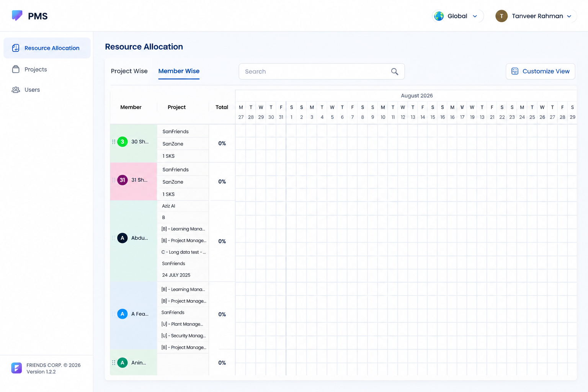Click the A Fea... blue avatar
The width and height of the screenshot is (588, 392).
point(122,314)
